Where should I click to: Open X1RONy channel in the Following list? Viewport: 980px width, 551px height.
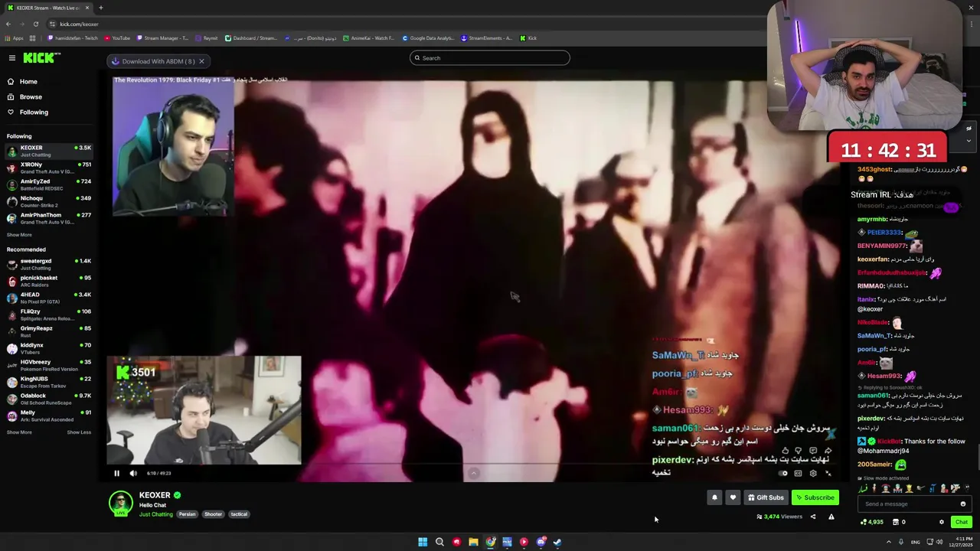[x=49, y=168]
